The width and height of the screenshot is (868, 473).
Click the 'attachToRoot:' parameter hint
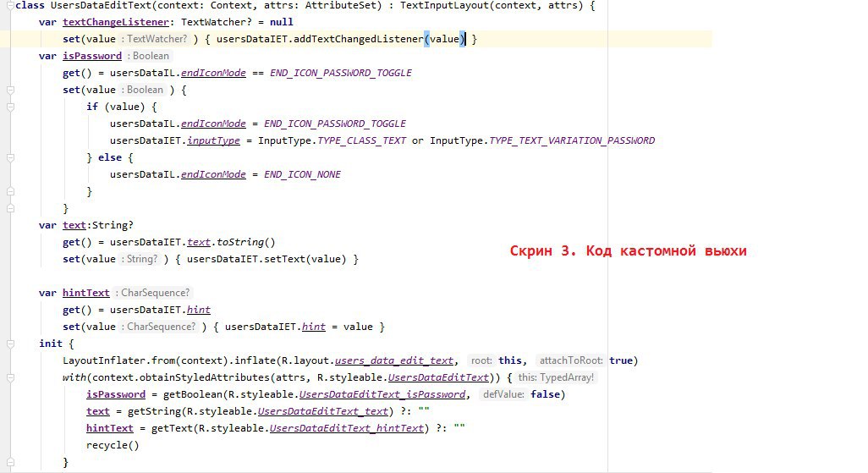click(x=571, y=360)
